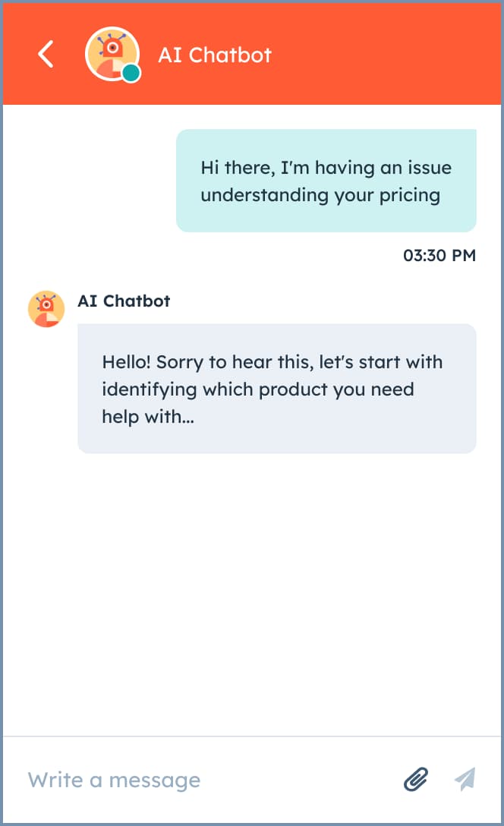504x826 pixels.
Task: Send the message using the plane icon
Action: click(466, 779)
